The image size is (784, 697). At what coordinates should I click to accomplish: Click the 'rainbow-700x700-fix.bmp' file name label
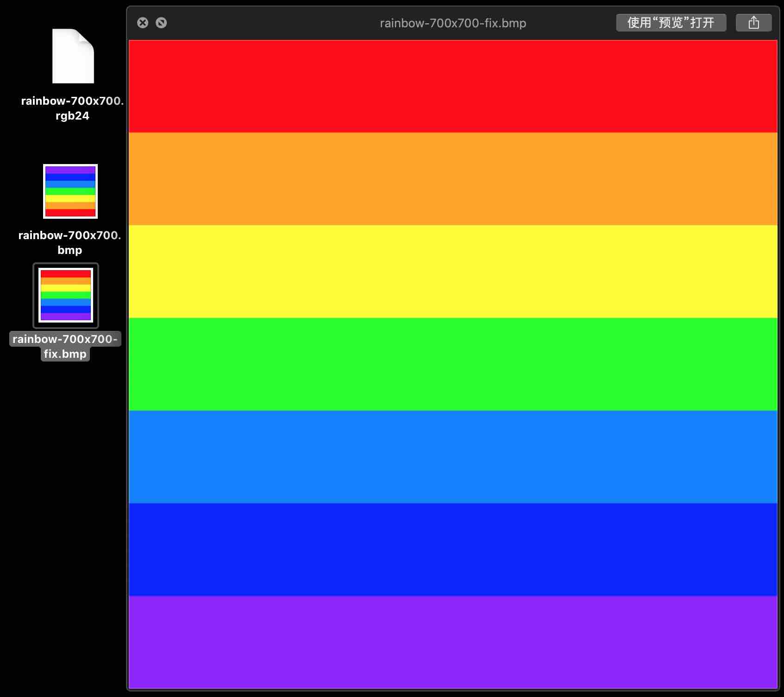(65, 346)
